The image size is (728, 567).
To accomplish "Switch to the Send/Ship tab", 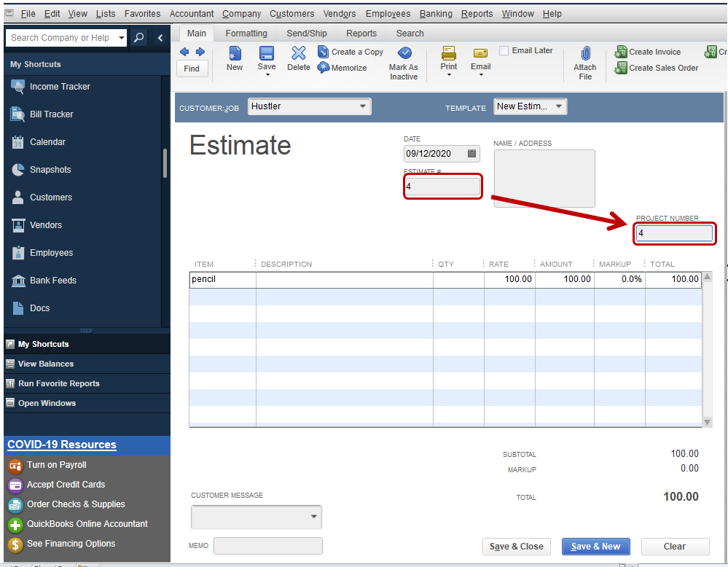I will [307, 34].
